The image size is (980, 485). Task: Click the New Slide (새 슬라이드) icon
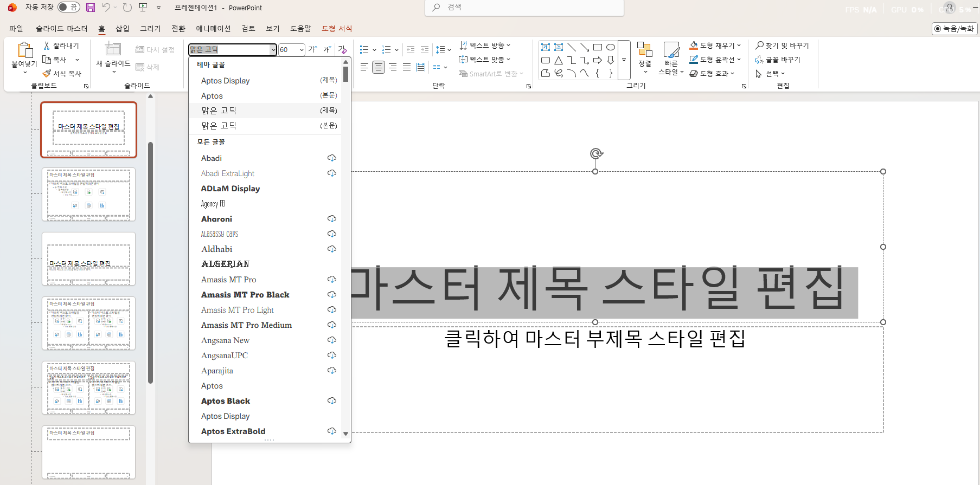pos(113,49)
